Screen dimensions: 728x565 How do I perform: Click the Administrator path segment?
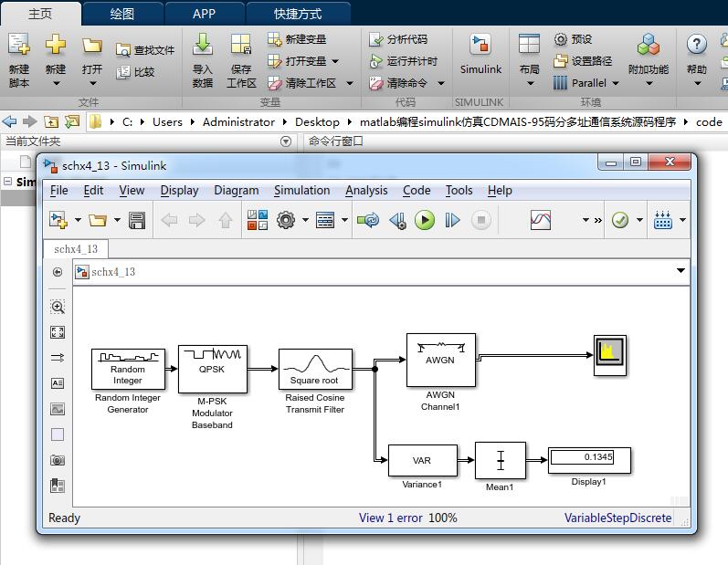(x=238, y=122)
